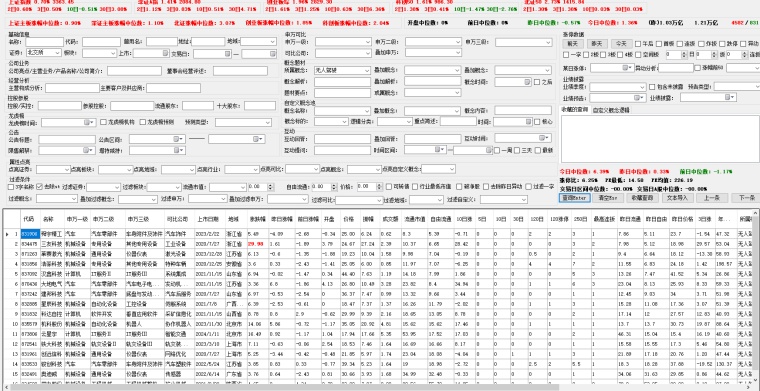
Task: Tick the 一字 checkbox in 涨停数据
Action: point(566,55)
